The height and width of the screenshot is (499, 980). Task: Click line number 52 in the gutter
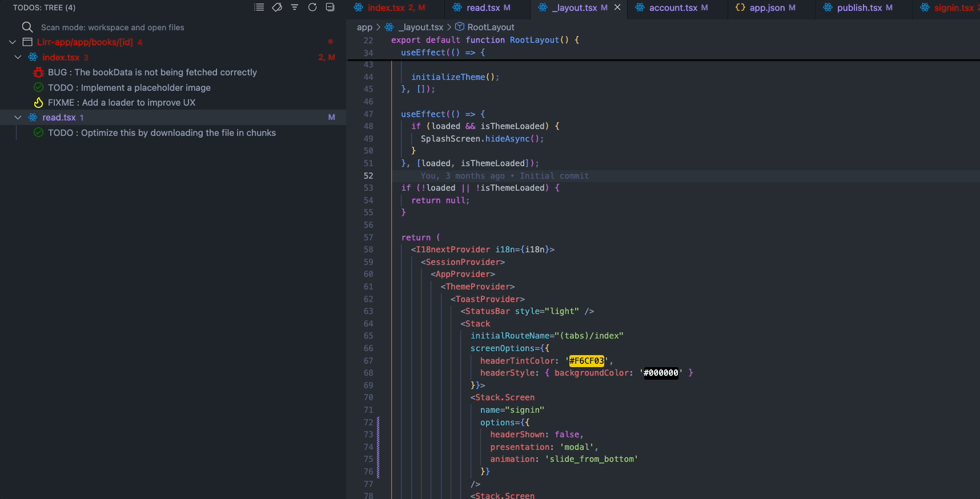tap(368, 176)
